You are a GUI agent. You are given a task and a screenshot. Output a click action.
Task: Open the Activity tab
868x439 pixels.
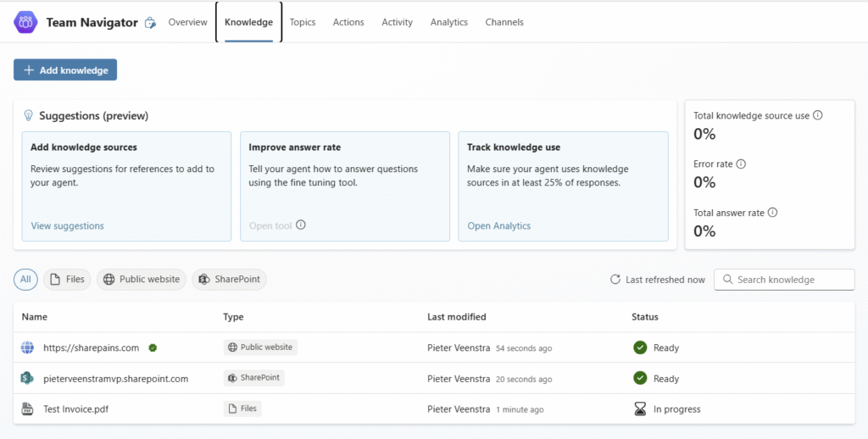[x=397, y=22]
